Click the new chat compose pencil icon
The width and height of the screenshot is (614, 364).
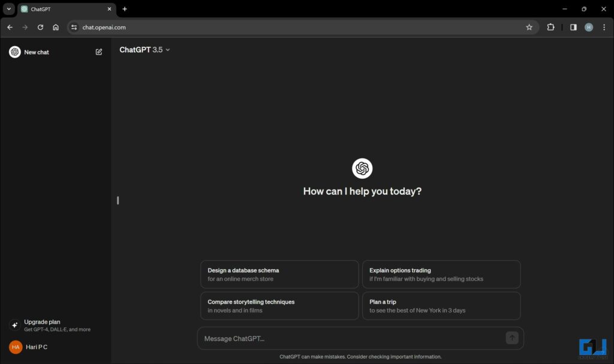coord(99,52)
